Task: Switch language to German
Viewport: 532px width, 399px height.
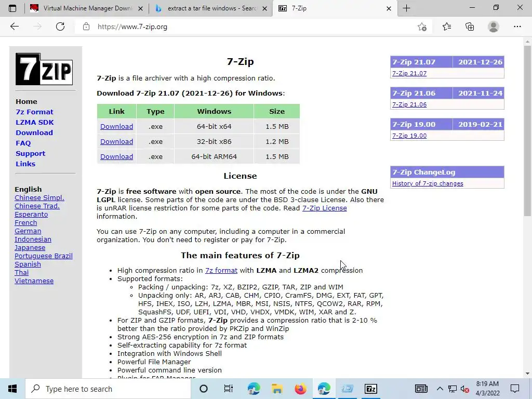Action: pyautogui.click(x=28, y=231)
